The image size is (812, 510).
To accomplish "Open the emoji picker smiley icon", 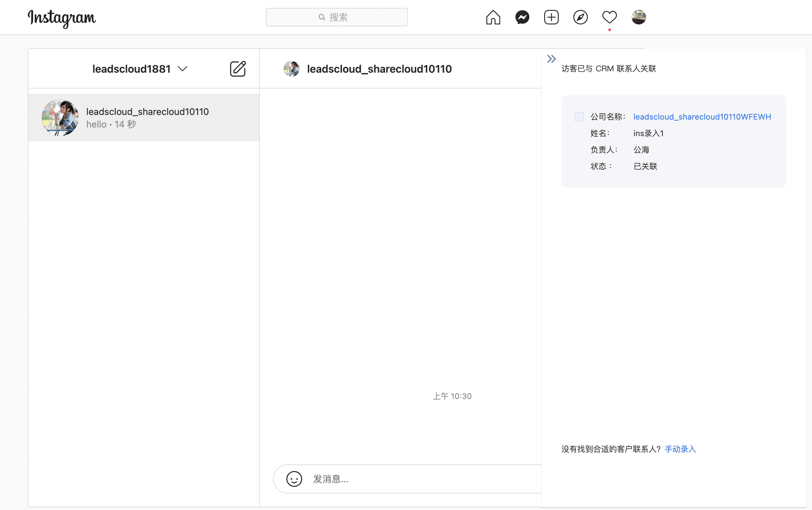I will point(294,479).
